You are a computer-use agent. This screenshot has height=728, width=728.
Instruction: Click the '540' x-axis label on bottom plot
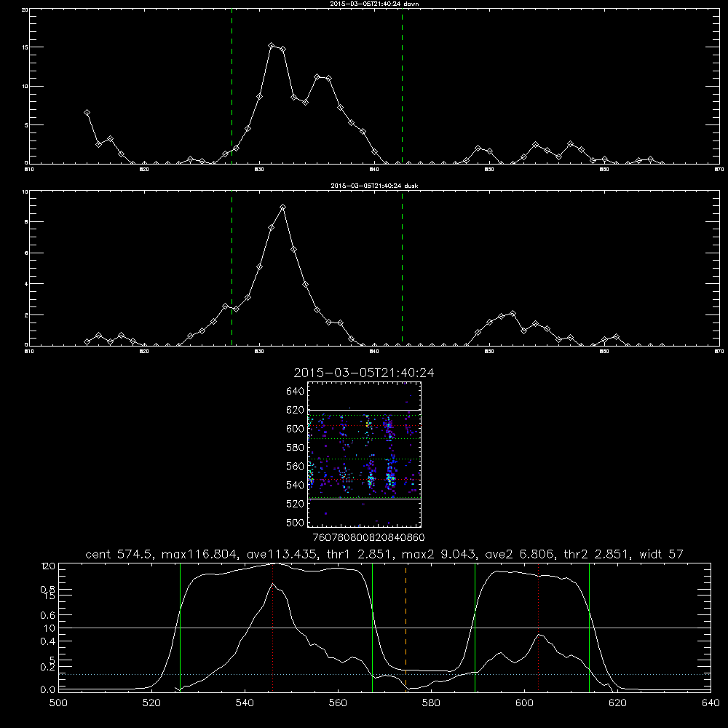coord(245,703)
